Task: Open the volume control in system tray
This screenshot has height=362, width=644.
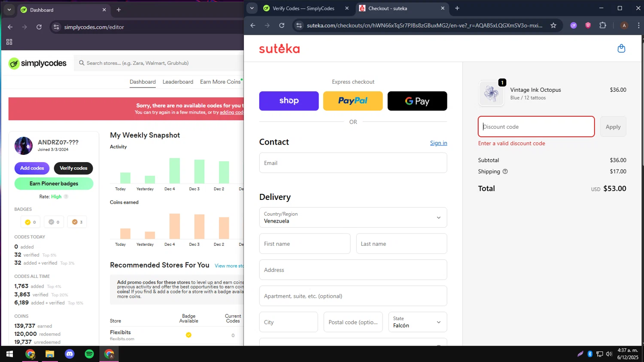Action: pos(609,354)
